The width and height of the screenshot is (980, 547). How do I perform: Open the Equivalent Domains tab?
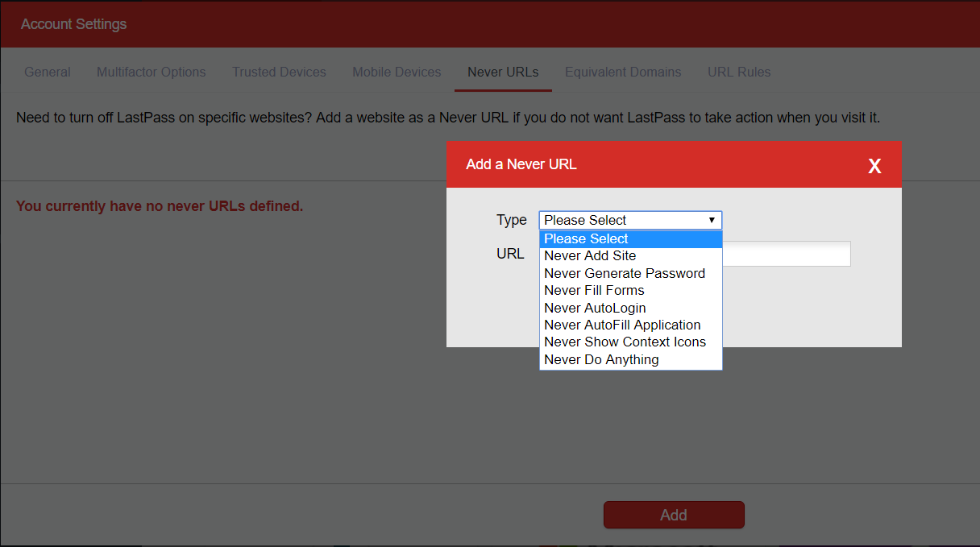(623, 72)
